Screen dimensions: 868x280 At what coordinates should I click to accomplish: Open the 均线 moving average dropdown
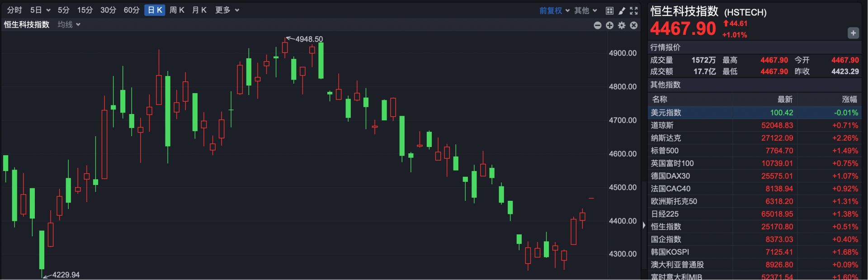69,24
